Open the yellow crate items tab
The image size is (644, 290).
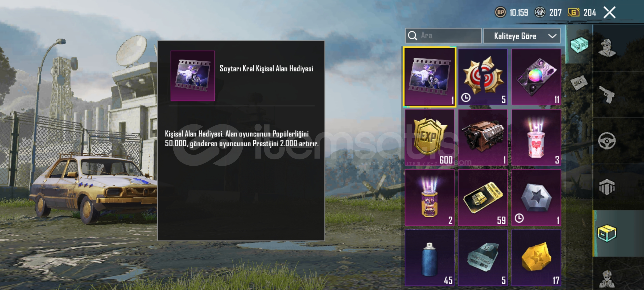pyautogui.click(x=607, y=233)
